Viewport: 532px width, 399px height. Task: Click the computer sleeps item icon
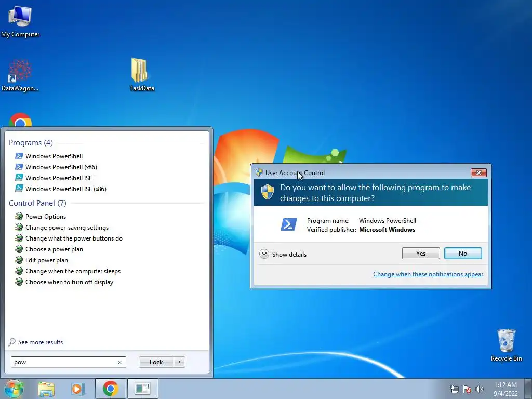(x=19, y=271)
